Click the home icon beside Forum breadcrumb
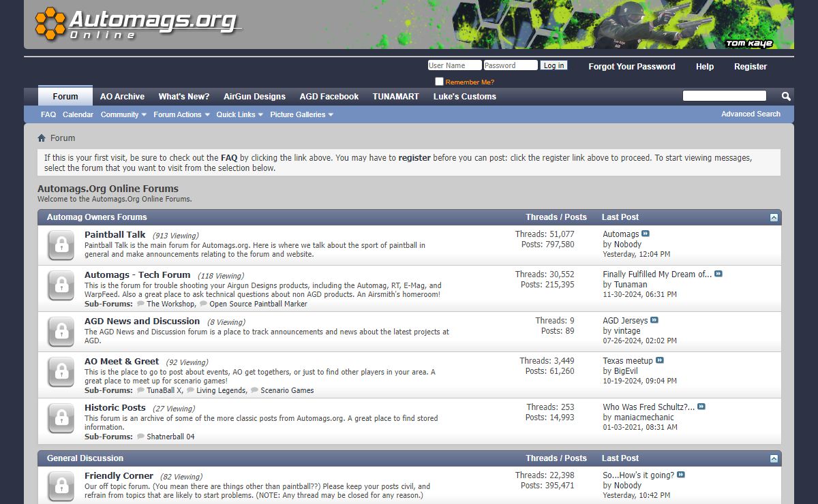This screenshot has width=818, height=504. (x=42, y=138)
